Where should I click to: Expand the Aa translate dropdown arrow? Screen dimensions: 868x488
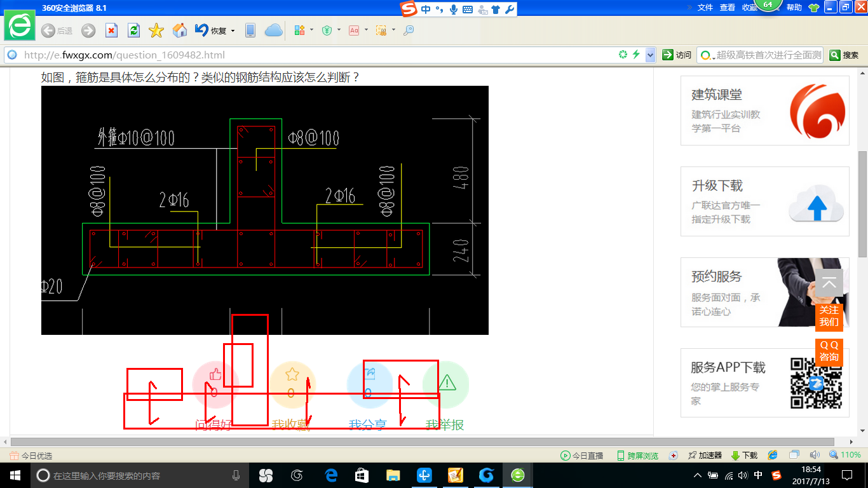tap(366, 30)
